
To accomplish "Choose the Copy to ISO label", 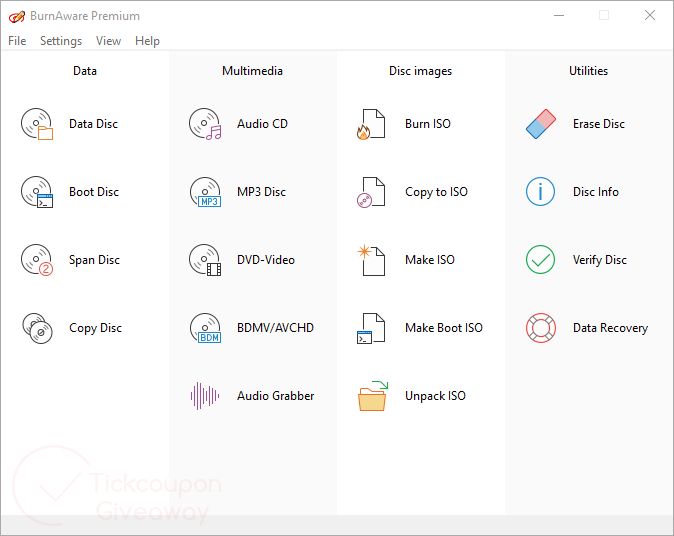I will pos(436,192).
